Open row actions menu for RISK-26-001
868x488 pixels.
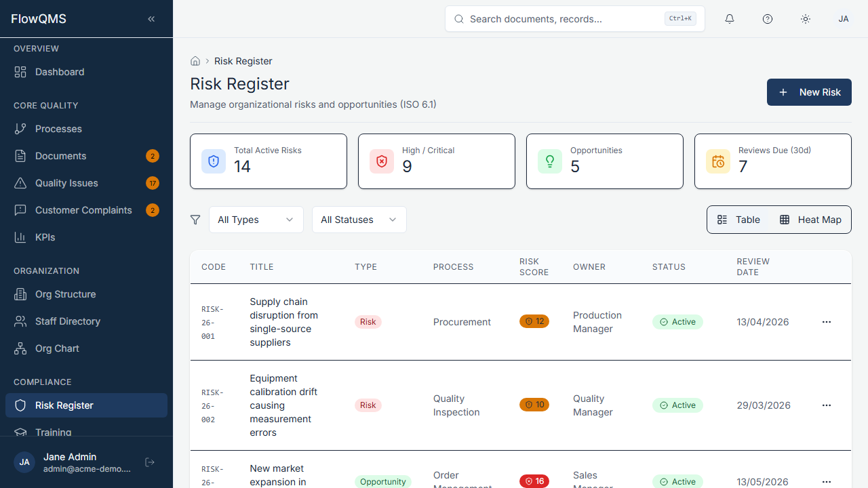pyautogui.click(x=826, y=322)
